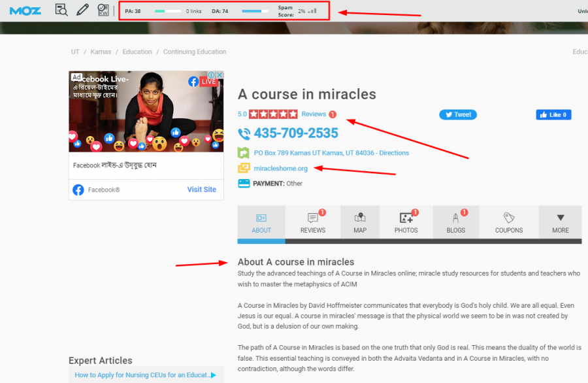Open the 0 links metric in MozBar
The width and height of the screenshot is (588, 383).
pyautogui.click(x=193, y=11)
